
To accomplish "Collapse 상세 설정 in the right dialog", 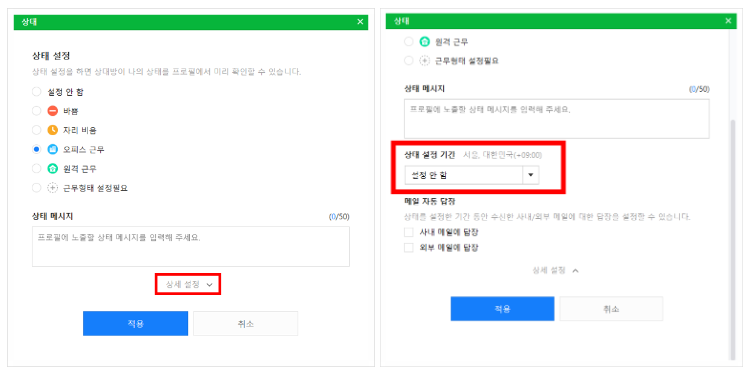I will (556, 271).
